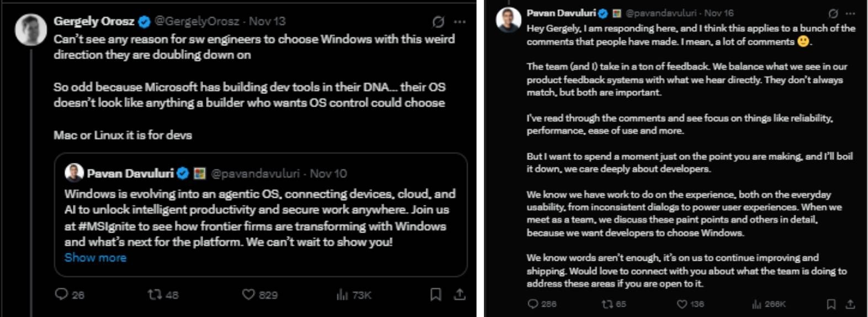
Task: Like the tweet with 829 likes
Action: [x=248, y=294]
